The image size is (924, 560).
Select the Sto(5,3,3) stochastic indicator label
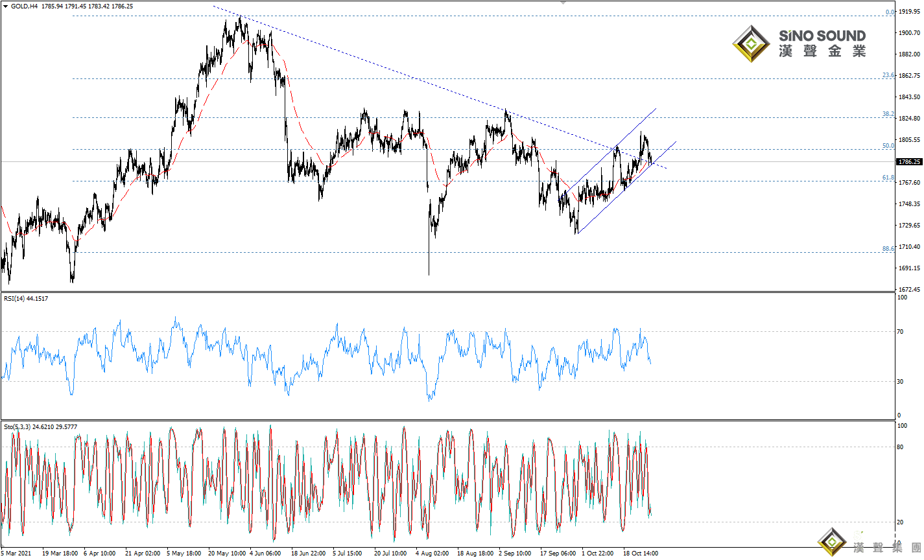point(40,427)
